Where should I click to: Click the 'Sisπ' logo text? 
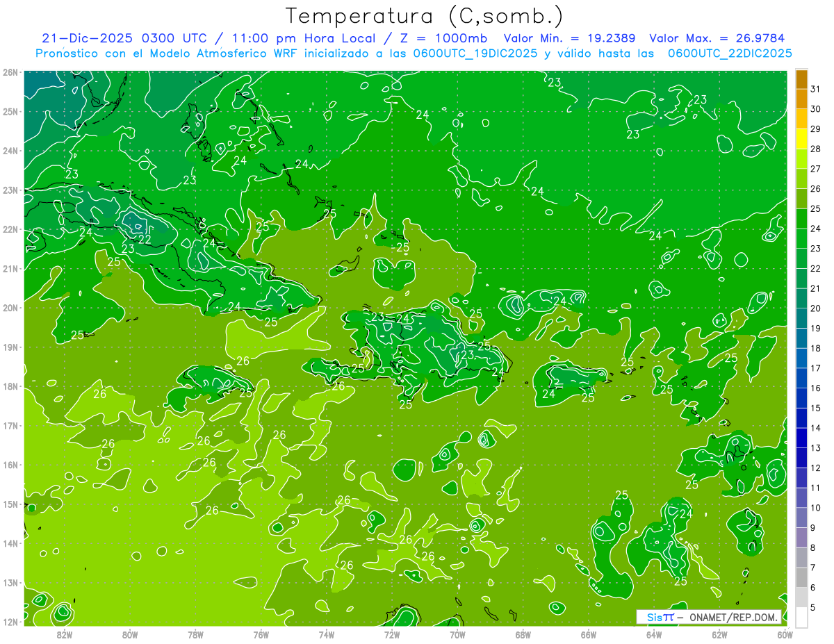660,617
